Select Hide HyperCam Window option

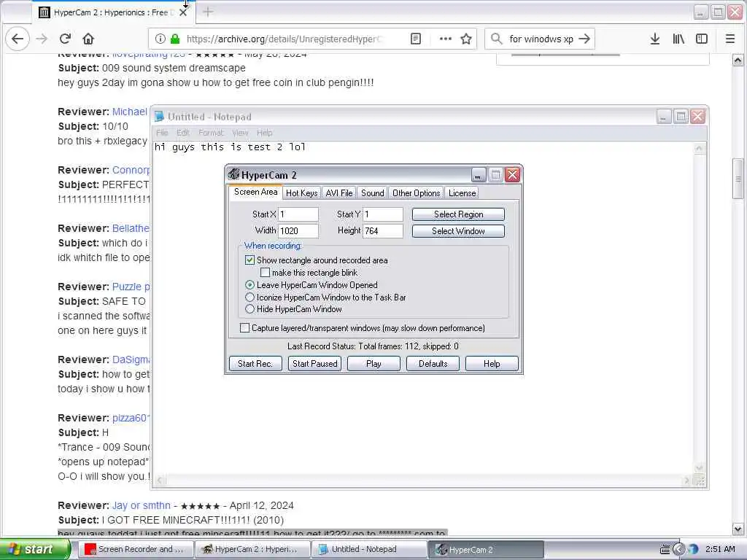pyautogui.click(x=249, y=309)
